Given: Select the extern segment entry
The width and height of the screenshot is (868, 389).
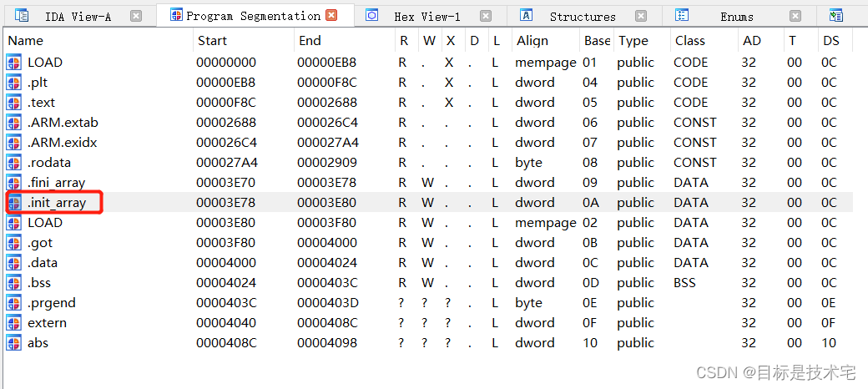Looking at the screenshot, I should pyautogui.click(x=47, y=323).
